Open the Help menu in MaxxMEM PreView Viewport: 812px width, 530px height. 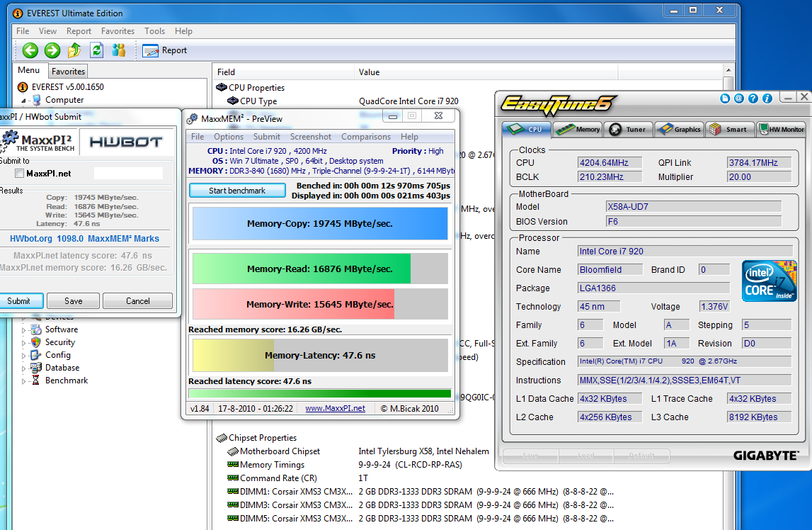tap(409, 137)
